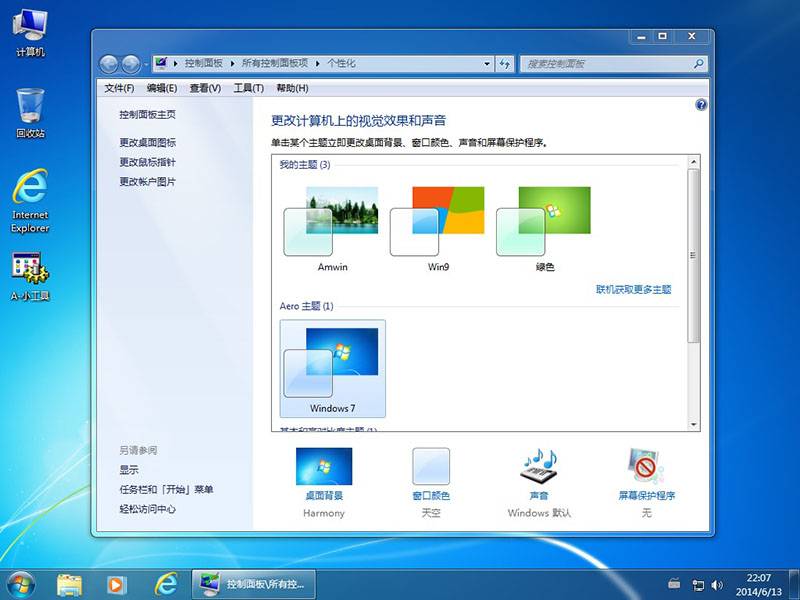Screen dimensions: 800x600
Task: Select the Win9 theme
Action: [x=438, y=230]
